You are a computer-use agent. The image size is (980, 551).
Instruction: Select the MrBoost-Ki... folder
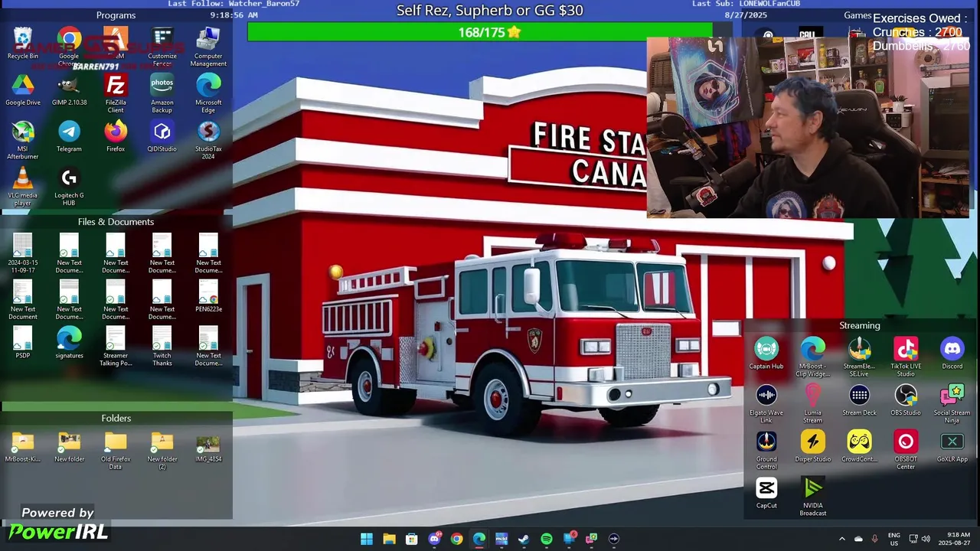coord(23,448)
